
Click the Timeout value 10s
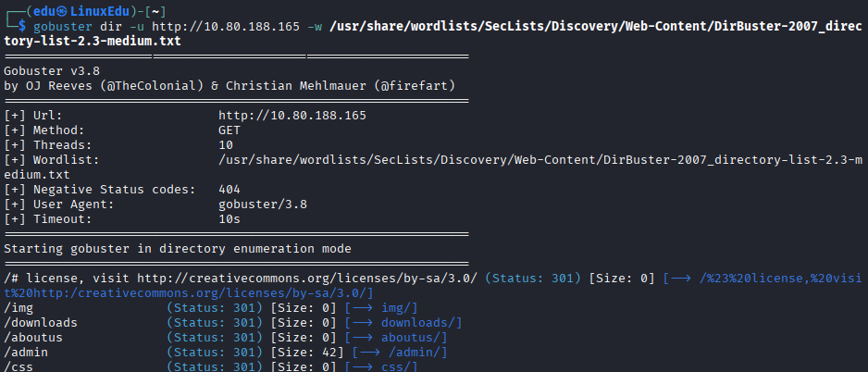[x=229, y=219]
